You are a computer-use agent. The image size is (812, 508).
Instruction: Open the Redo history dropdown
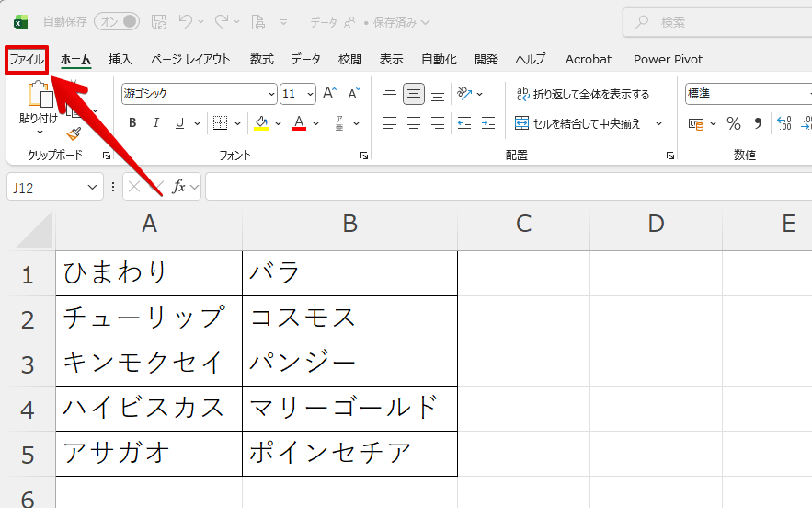click(x=236, y=22)
